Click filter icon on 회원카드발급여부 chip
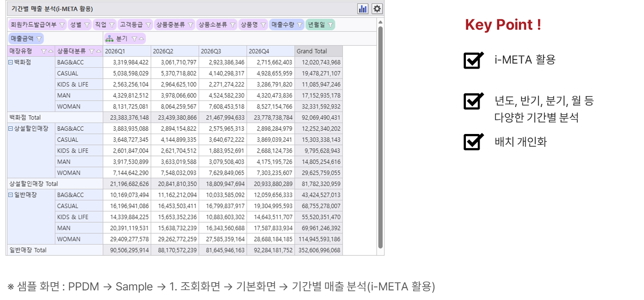The image size is (644, 300). [x=62, y=25]
